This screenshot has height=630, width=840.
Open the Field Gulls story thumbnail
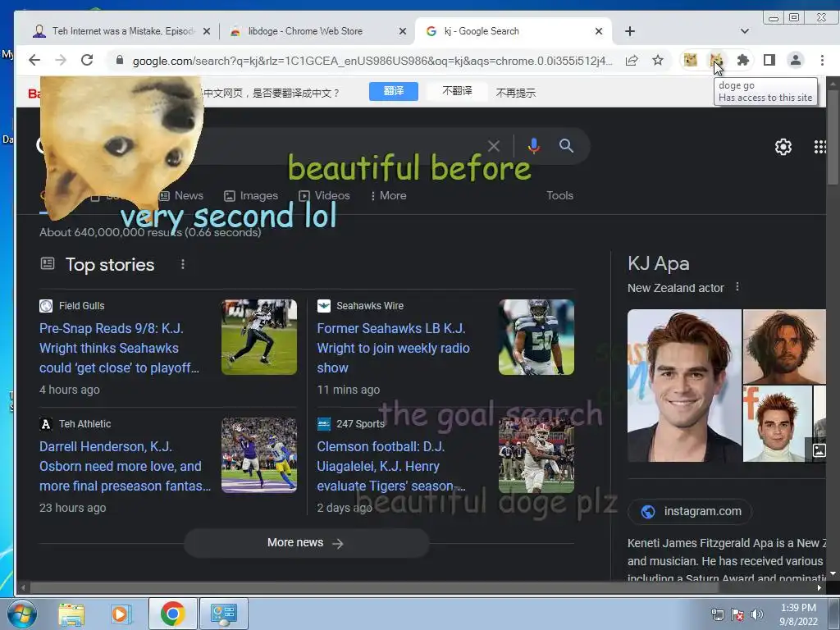pyautogui.click(x=259, y=337)
